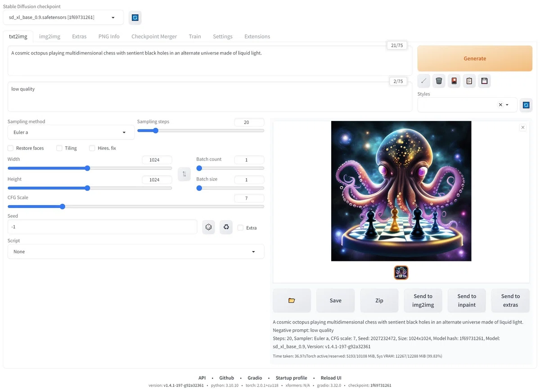Open the Styles dropdown
Image resolution: width=540 pixels, height=392 pixels.
(x=467, y=105)
